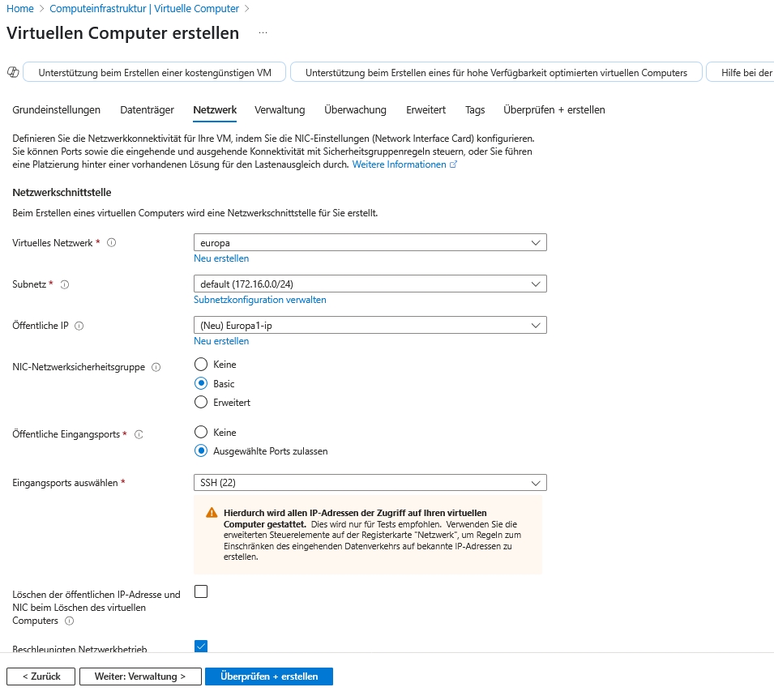Open the Virtuelles Netzwerk dropdown
774x700 pixels.
click(370, 242)
